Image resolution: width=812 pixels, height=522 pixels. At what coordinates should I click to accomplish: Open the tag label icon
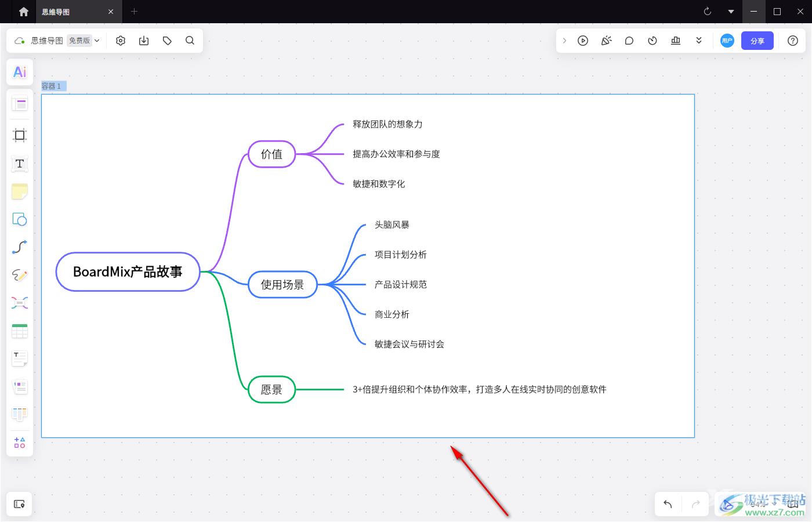coord(167,41)
